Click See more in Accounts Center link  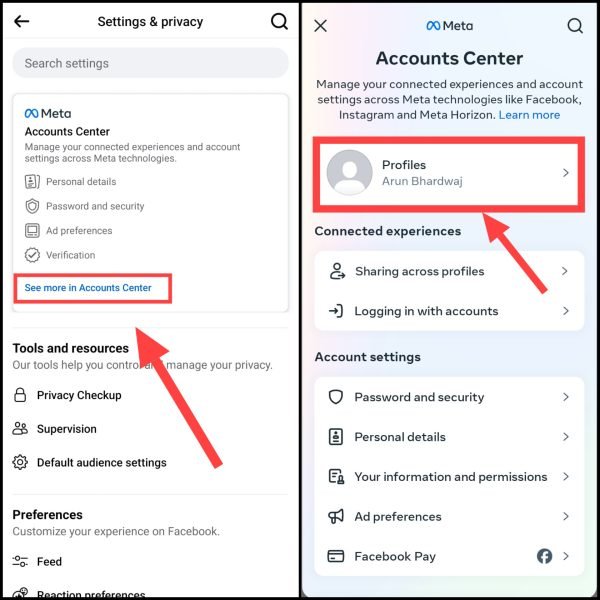point(88,288)
